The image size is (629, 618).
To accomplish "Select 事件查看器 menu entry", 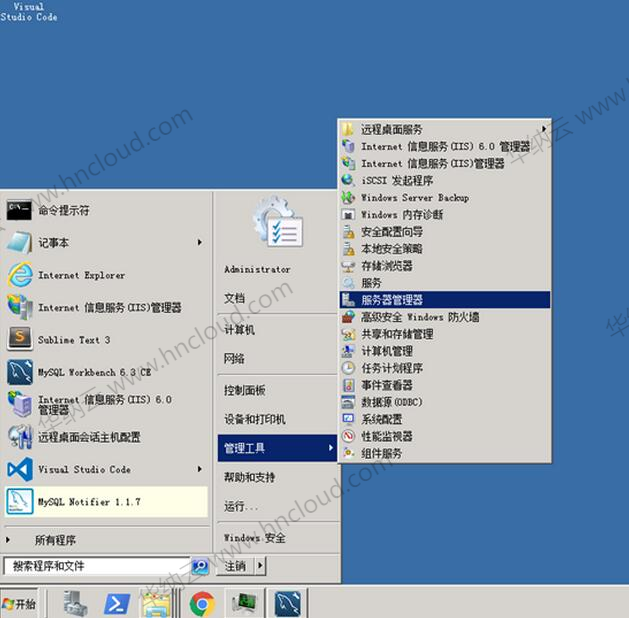I will pos(445,385).
